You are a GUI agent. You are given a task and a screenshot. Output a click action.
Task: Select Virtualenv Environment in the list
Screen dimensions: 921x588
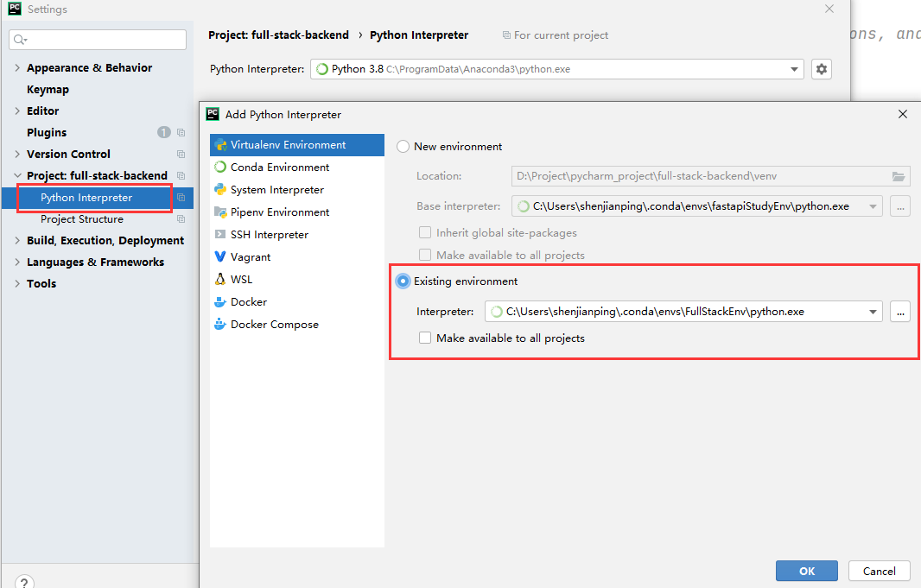coord(296,145)
